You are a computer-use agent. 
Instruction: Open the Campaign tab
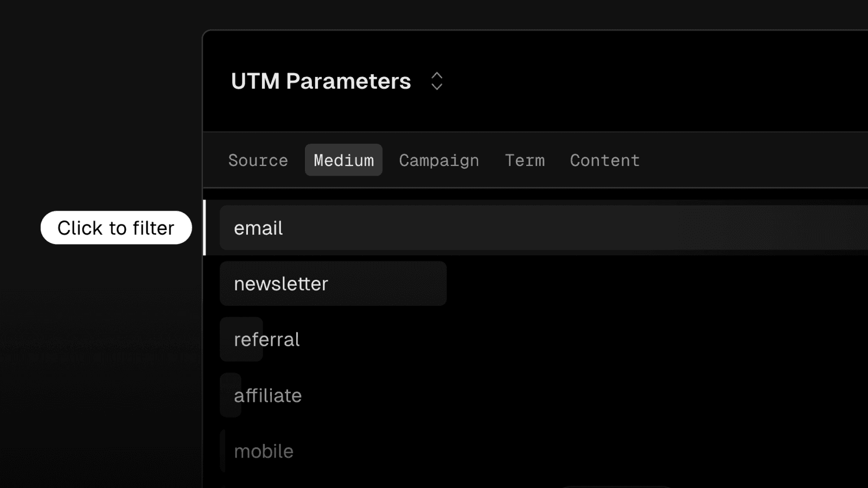pos(439,160)
